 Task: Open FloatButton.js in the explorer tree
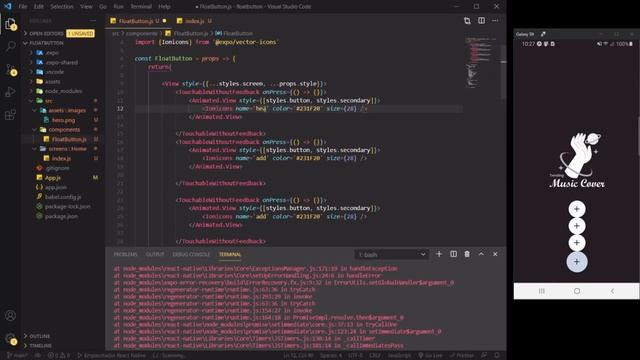pyautogui.click(x=69, y=139)
